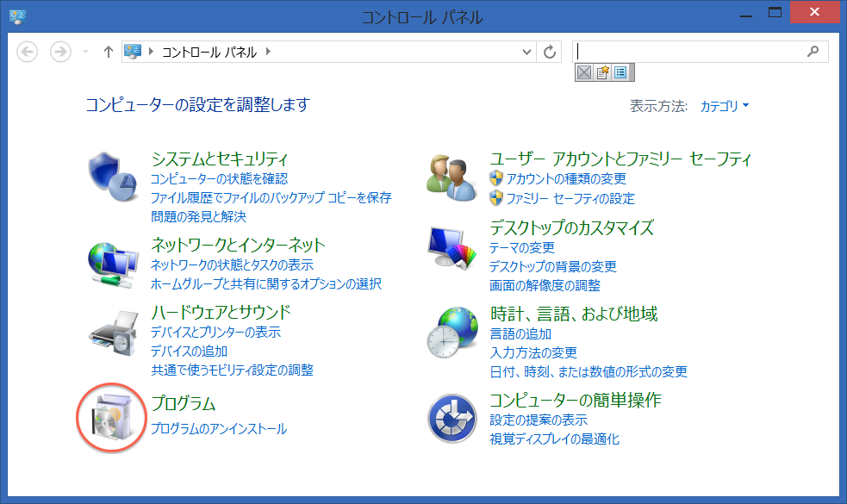Open 日付、時刻、または数値の形式の変更 link
The height and width of the screenshot is (504, 847).
[589, 372]
